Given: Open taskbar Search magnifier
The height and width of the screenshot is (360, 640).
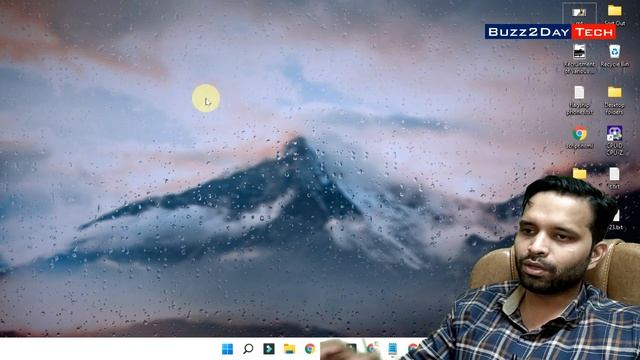Looking at the screenshot, I should [x=248, y=349].
